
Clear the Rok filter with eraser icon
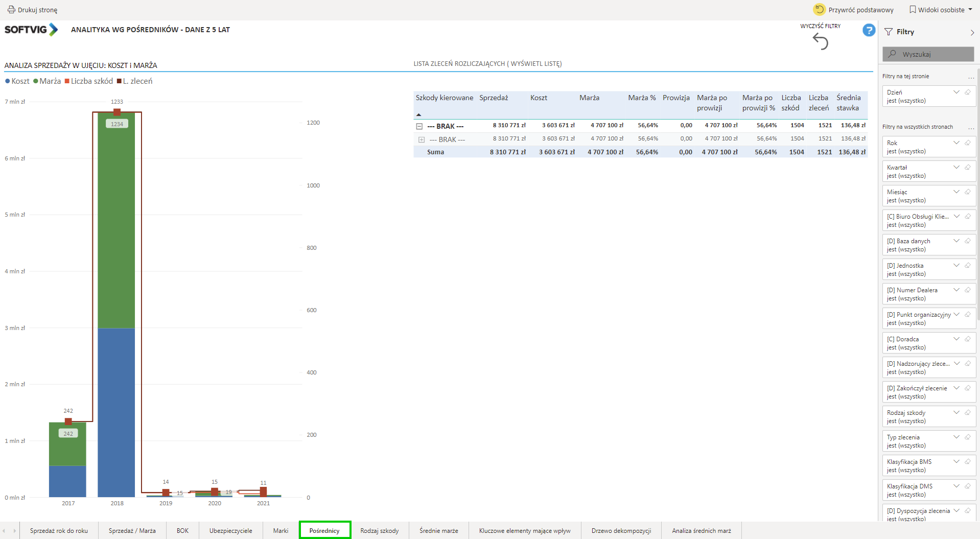click(x=968, y=143)
